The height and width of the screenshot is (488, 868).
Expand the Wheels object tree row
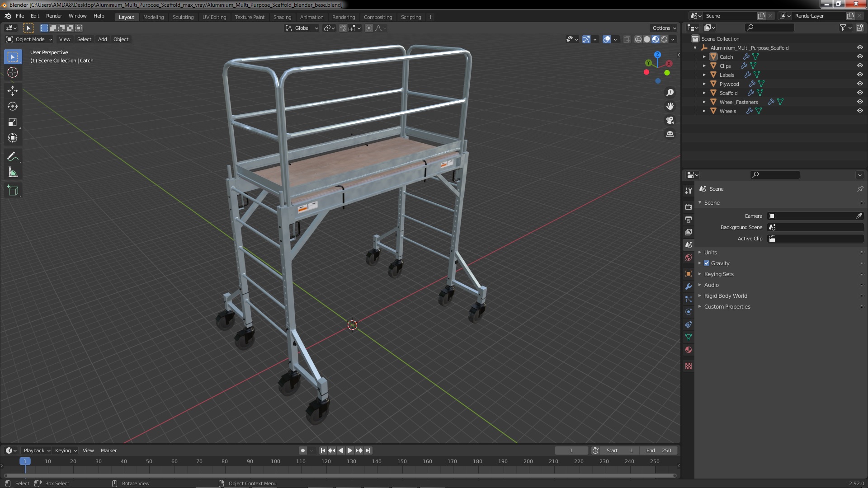tap(704, 111)
